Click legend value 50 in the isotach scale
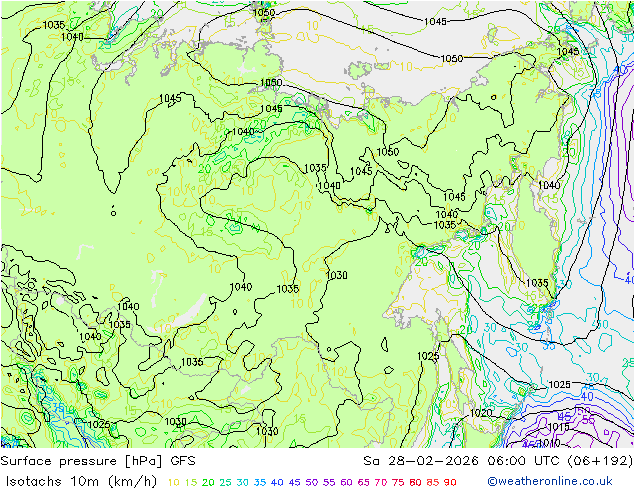Screen dimensions: 634x490 click(312, 482)
